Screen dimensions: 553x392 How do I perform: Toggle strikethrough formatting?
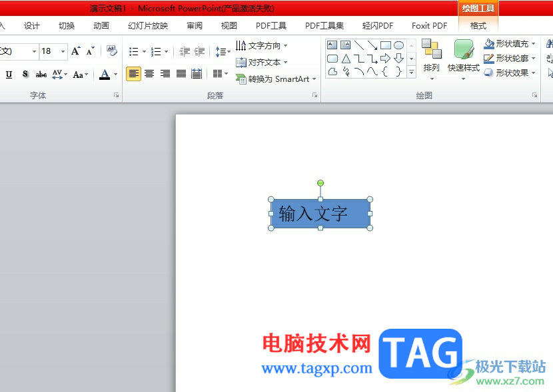(41, 75)
